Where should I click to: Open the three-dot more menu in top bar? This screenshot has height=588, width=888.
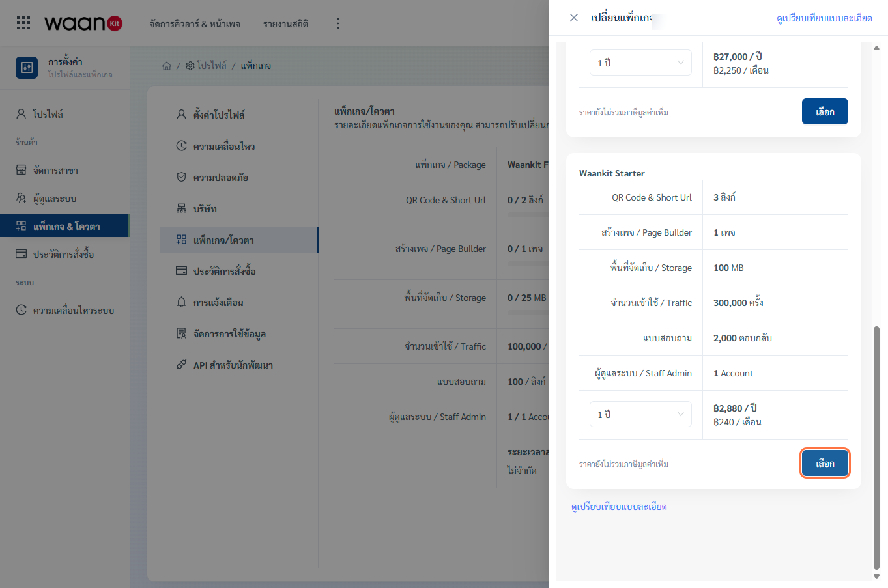click(337, 23)
